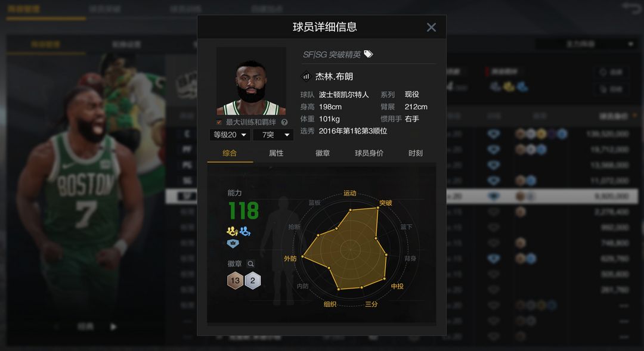The image size is (644, 351).
Task: Click the player portrait thumbnail
Action: [x=252, y=81]
